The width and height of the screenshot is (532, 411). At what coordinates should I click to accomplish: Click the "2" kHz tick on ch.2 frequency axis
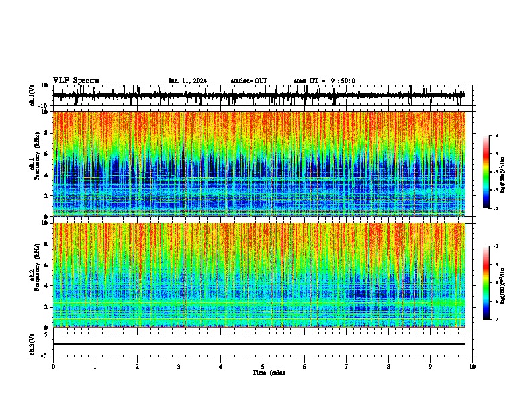coord(47,307)
